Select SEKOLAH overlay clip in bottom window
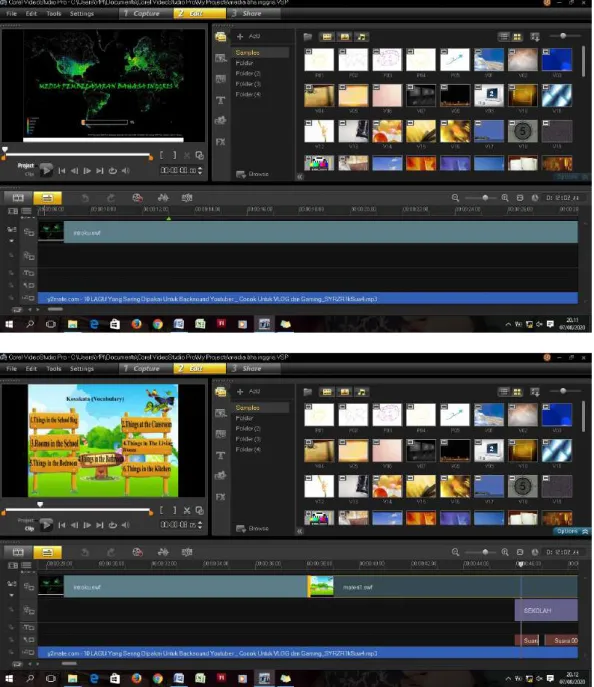Viewport: 594px width, 687px height. (x=546, y=610)
